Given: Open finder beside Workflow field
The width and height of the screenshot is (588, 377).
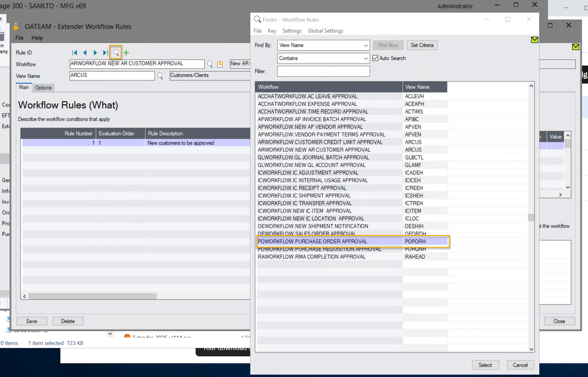Looking at the screenshot, I should click(210, 64).
